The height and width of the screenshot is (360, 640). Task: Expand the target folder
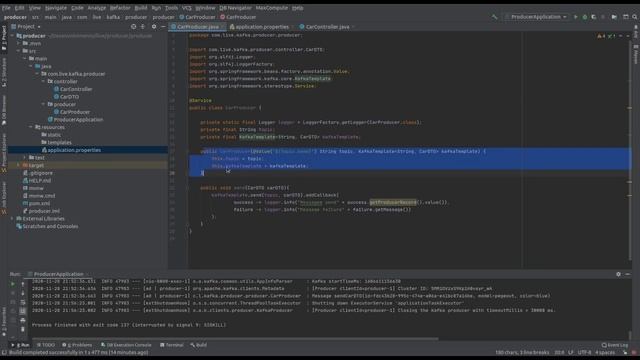pos(19,165)
